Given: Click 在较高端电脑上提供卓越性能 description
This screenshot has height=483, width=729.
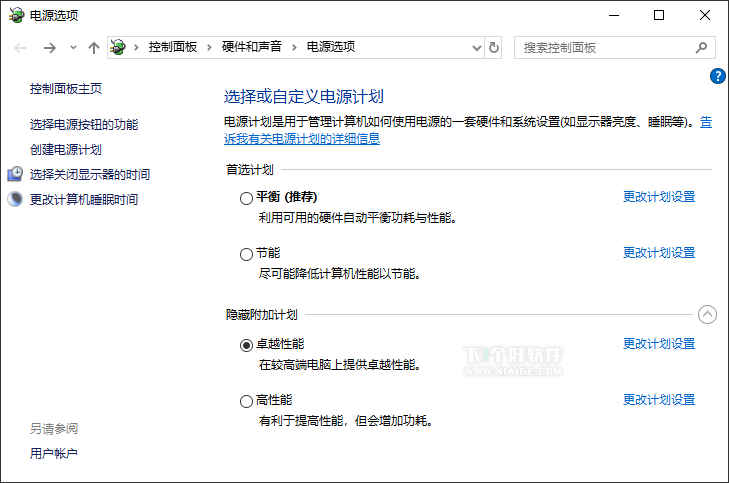Looking at the screenshot, I should pyautogui.click(x=340, y=364).
